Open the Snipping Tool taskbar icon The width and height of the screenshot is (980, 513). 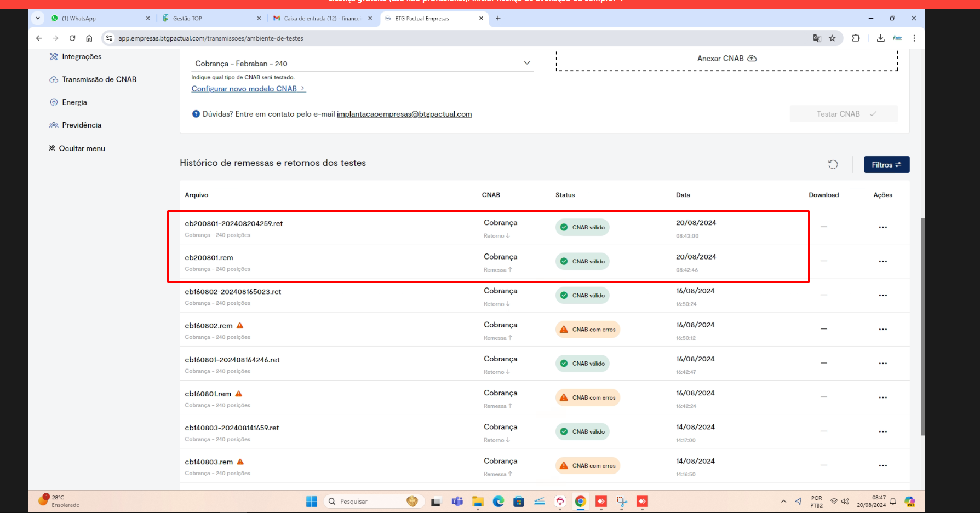pos(622,502)
